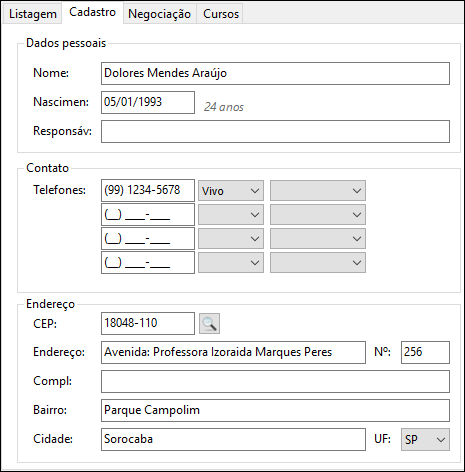
Task: Click the empty second phone number field
Action: tap(148, 215)
